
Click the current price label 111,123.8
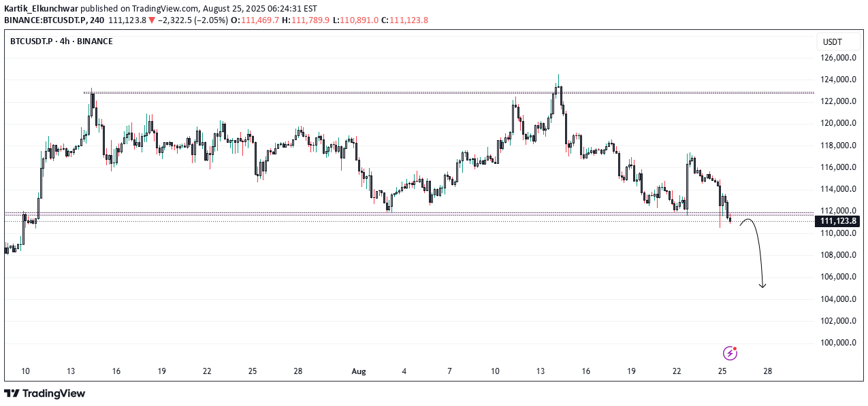coord(839,221)
